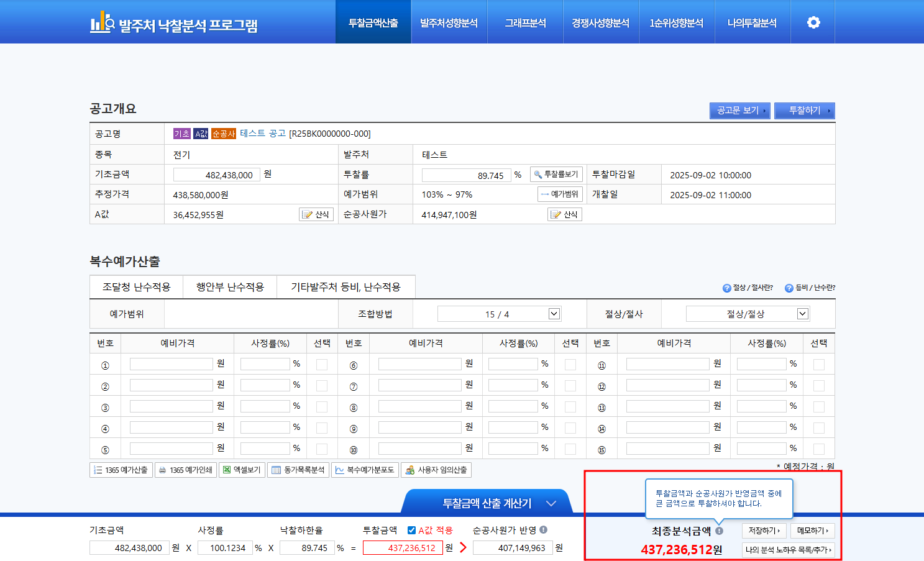Click 예비가격 field for row ①

click(172, 364)
